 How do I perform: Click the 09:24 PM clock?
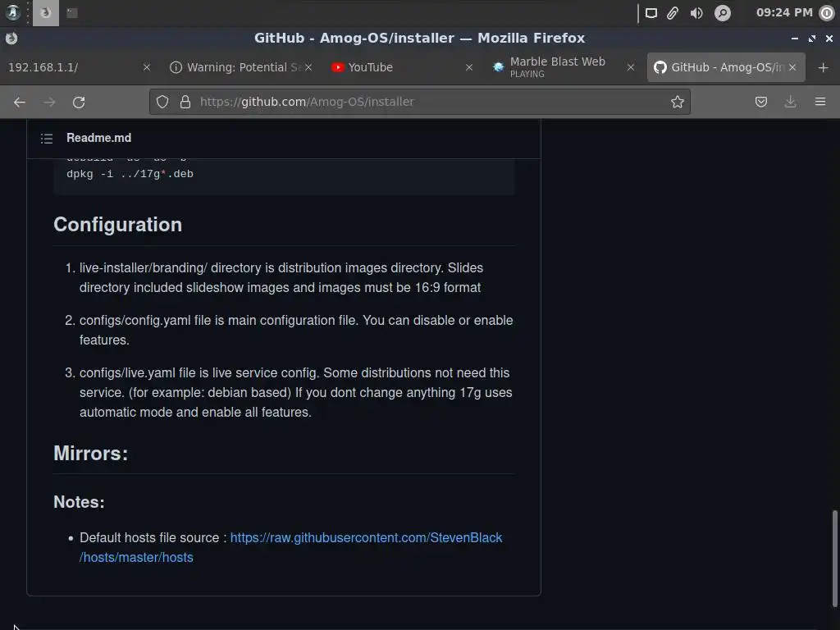[x=783, y=12]
